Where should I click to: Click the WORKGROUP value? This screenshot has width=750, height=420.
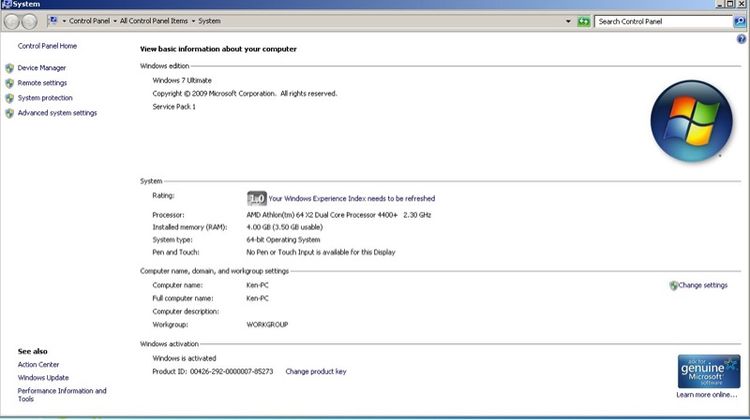click(x=267, y=324)
